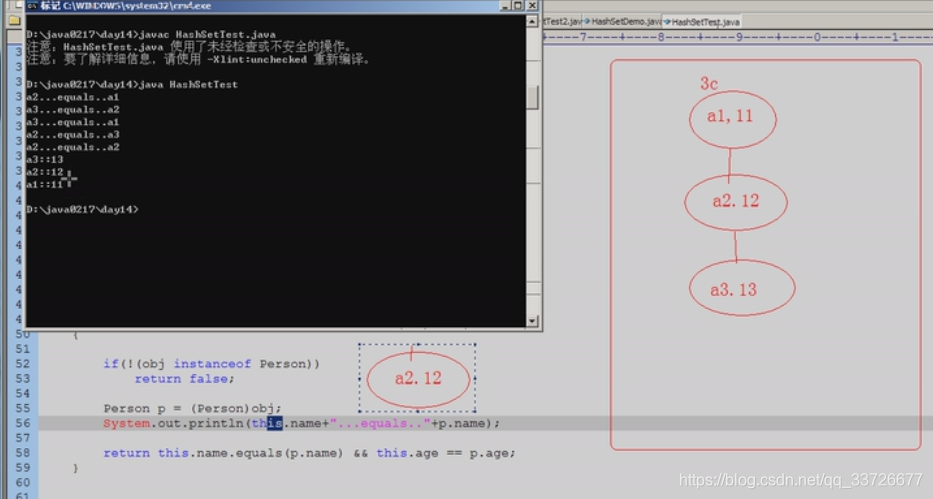
Task: Click 'Person p = (Person)obj;' code line
Action: click(x=192, y=408)
